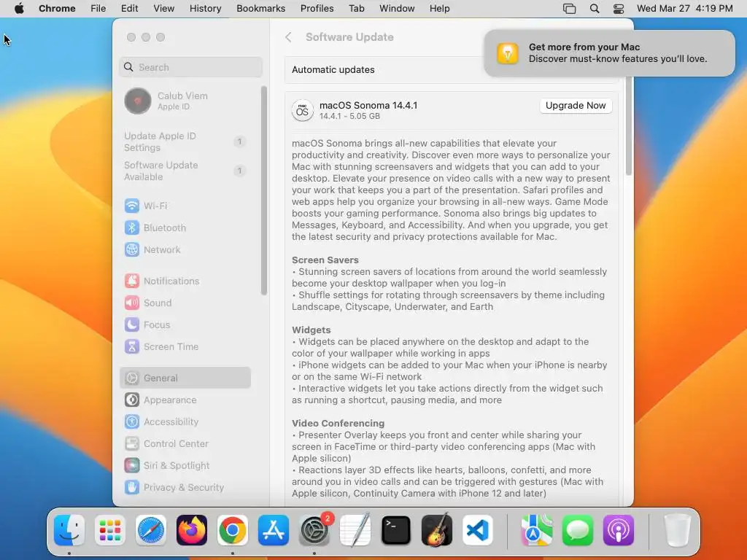Screen dimensions: 747x560
Task: Click Automatic updates row
Action: point(451,69)
